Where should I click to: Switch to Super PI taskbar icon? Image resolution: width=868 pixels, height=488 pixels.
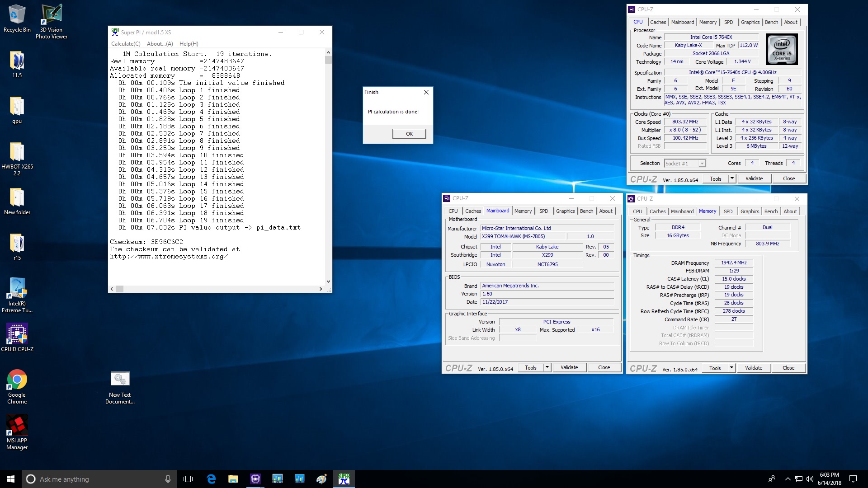pos(344,479)
